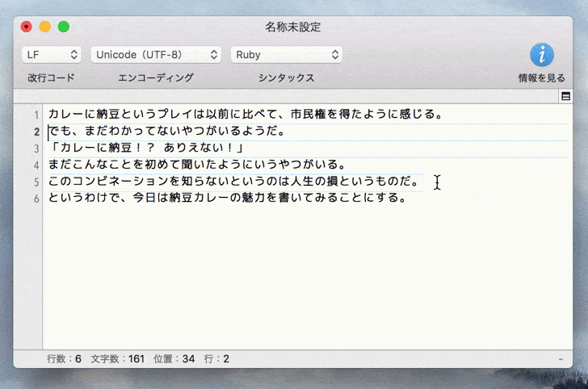Click text line starting このコンビネーション
Viewport: 588px width, 389px height.
[233, 181]
